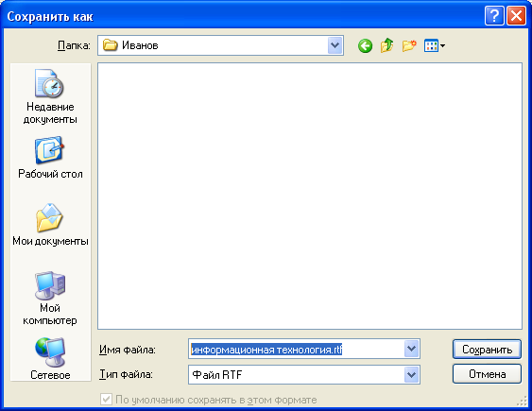The image size is (532, 411).
Task: Expand the Папка folder dropdown
Action: [x=335, y=45]
